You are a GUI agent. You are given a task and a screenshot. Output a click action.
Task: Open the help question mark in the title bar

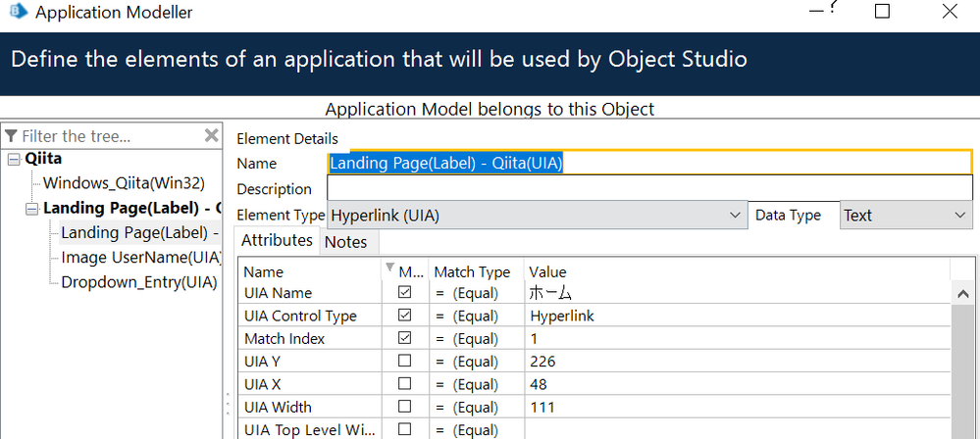point(833,8)
